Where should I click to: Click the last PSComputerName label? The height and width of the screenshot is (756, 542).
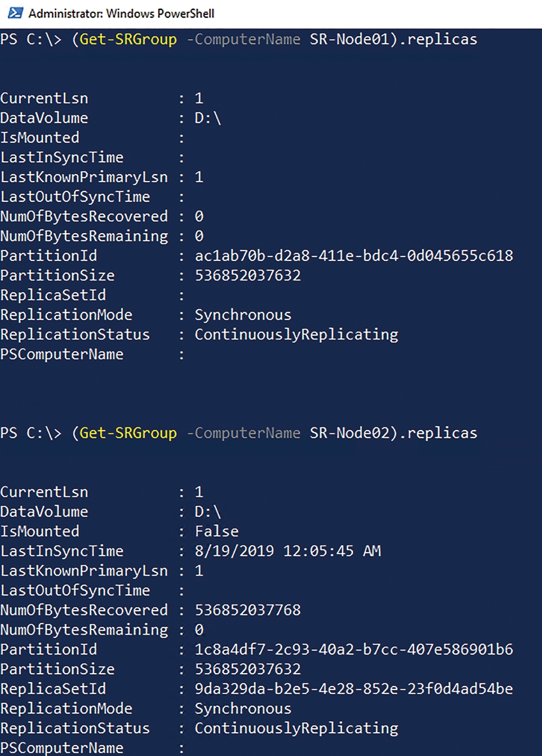62,748
